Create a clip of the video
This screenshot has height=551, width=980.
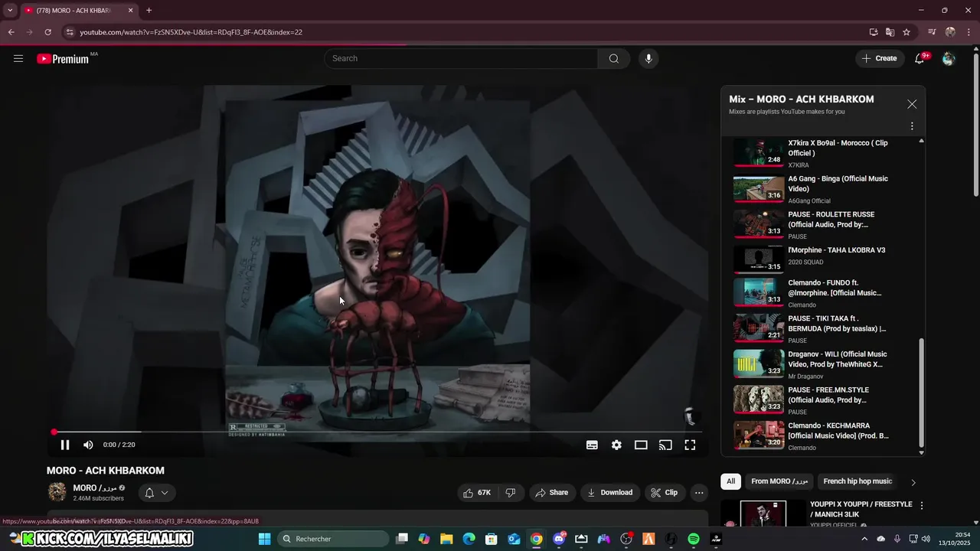pos(664,492)
